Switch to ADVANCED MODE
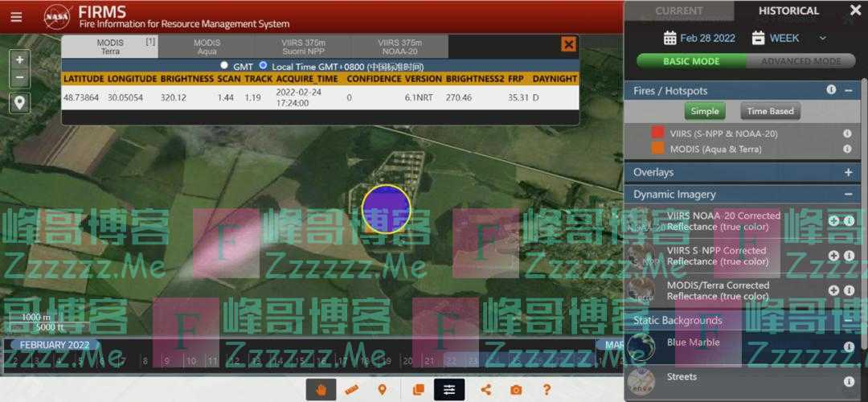The width and height of the screenshot is (868, 402). [x=800, y=61]
